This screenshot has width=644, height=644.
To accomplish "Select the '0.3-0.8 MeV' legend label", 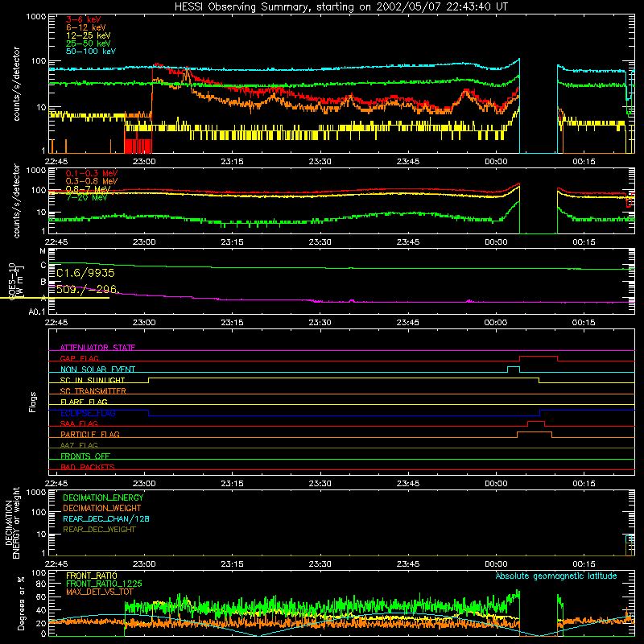I will point(92,181).
